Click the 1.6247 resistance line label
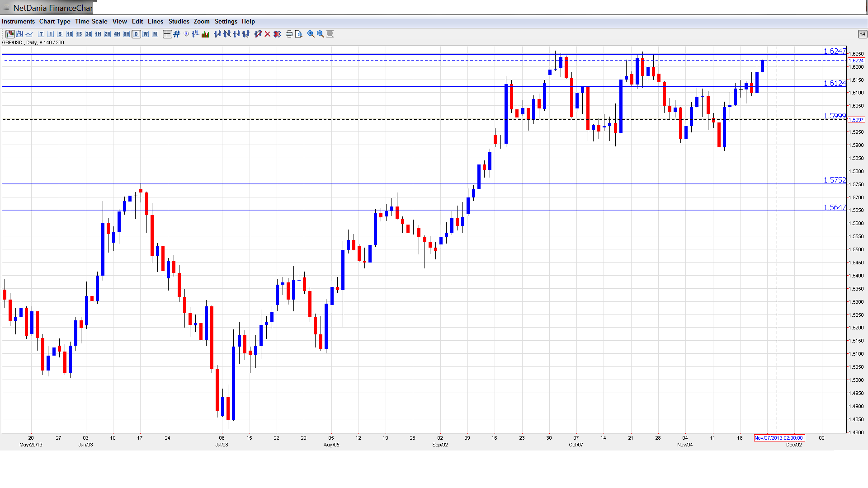The image size is (868, 488). pos(834,51)
